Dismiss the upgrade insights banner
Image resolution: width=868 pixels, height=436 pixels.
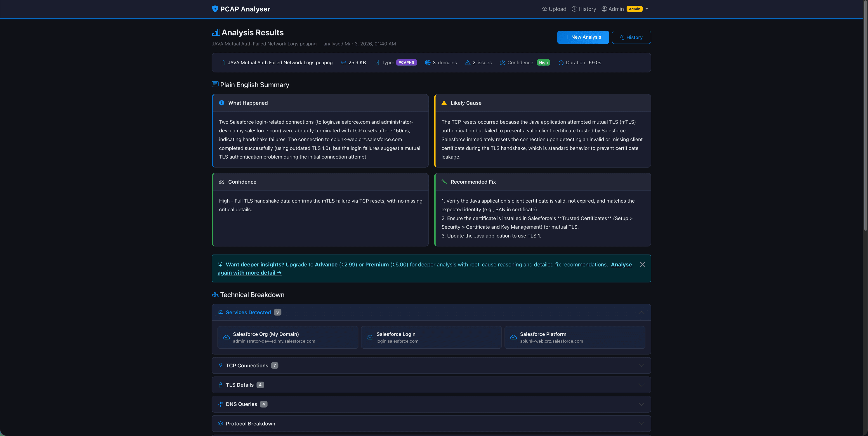642,264
